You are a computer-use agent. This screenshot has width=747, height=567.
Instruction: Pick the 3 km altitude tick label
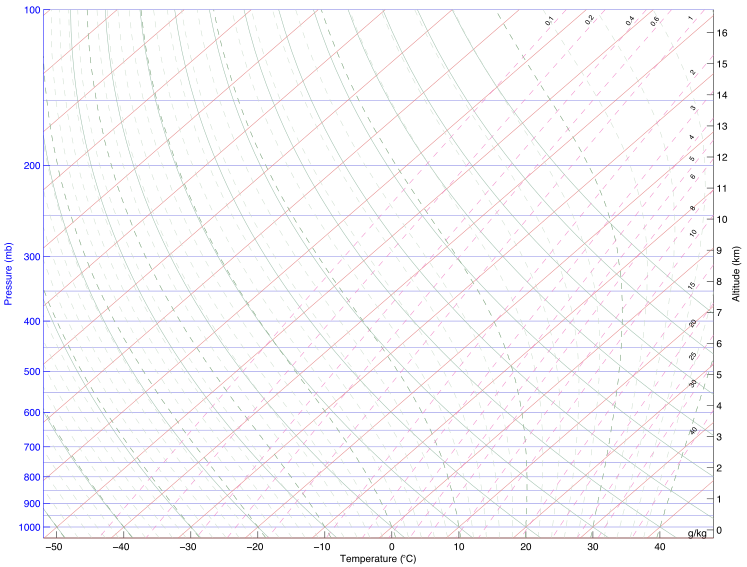[719, 437]
